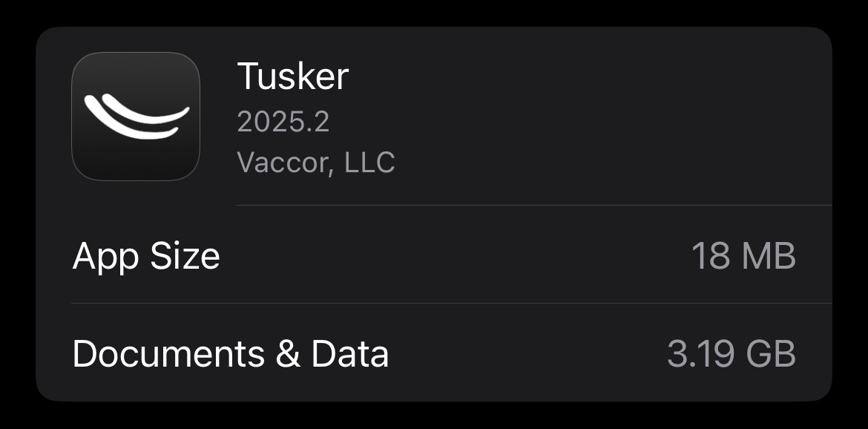
Task: Click the word Size in App Size
Action: [x=185, y=256]
